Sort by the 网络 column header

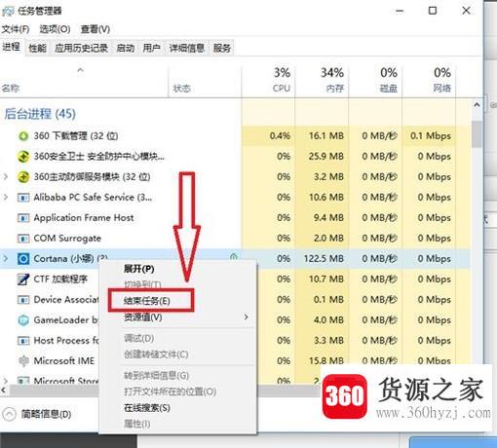[x=429, y=81]
